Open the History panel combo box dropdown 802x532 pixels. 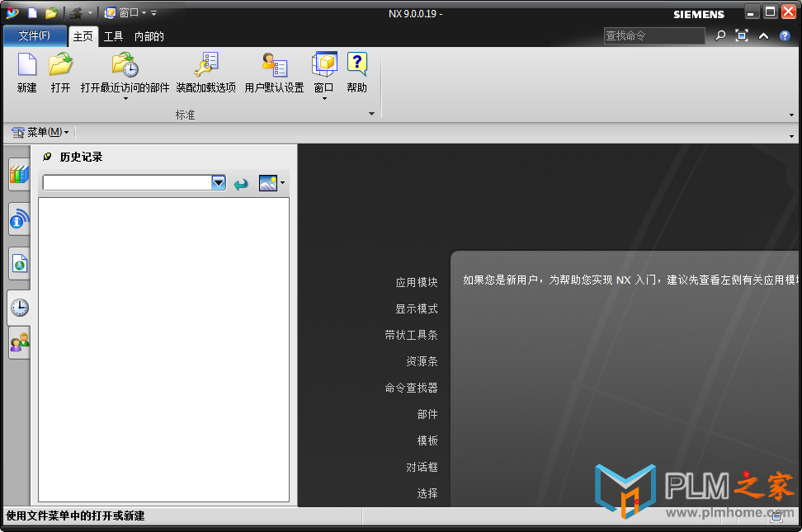point(219,182)
